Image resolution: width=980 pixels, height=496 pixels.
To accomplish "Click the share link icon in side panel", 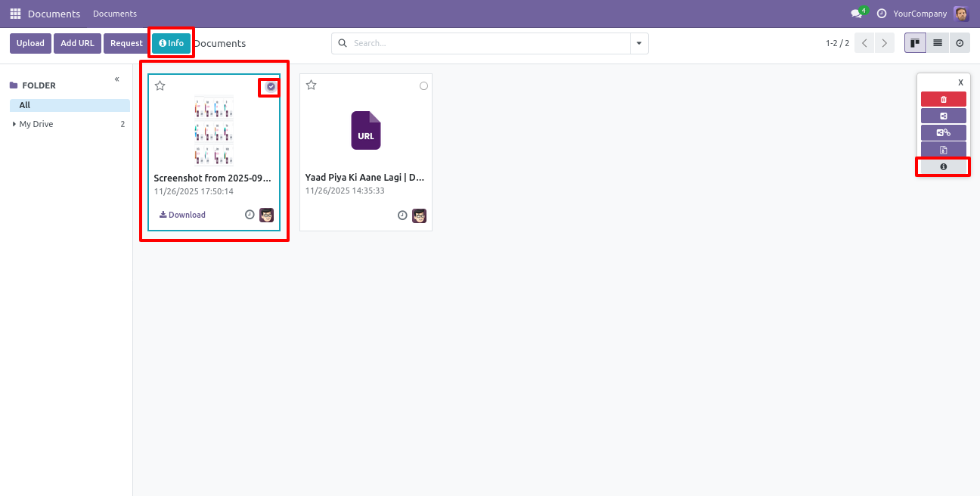I will (x=943, y=132).
